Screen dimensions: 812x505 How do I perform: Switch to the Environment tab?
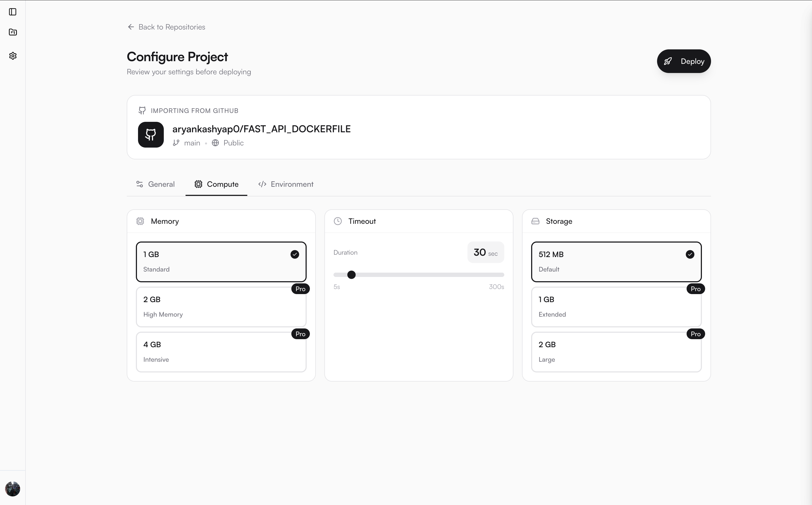[x=286, y=184]
